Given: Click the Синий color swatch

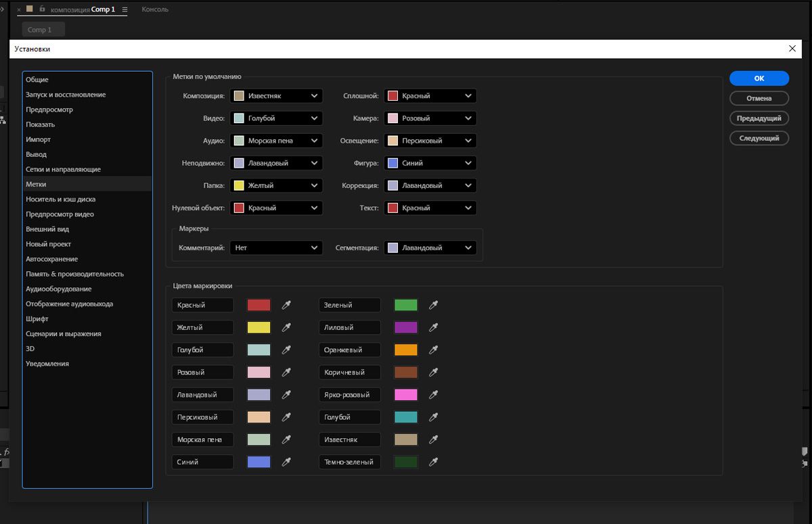Looking at the screenshot, I should [x=258, y=462].
